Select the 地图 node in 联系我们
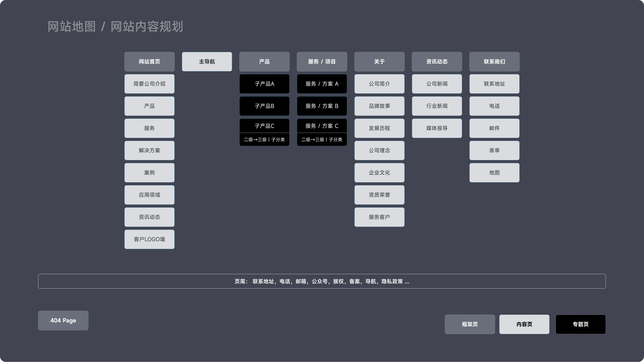This screenshot has width=644, height=362. [x=494, y=173]
